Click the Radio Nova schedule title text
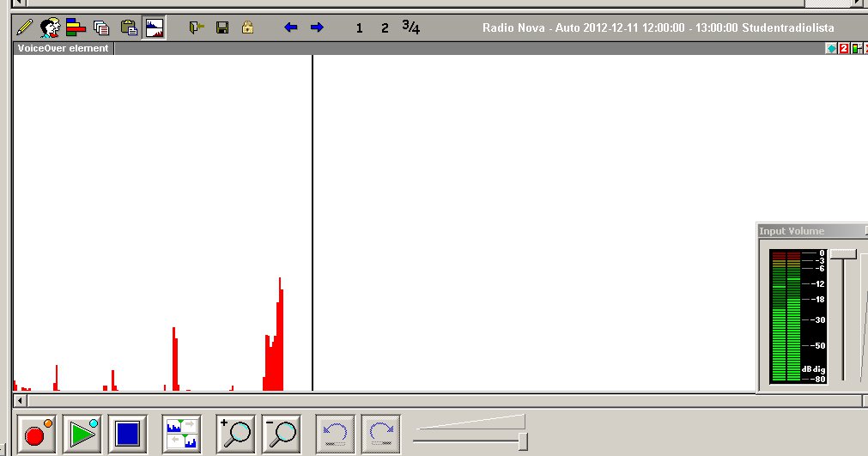 point(659,27)
